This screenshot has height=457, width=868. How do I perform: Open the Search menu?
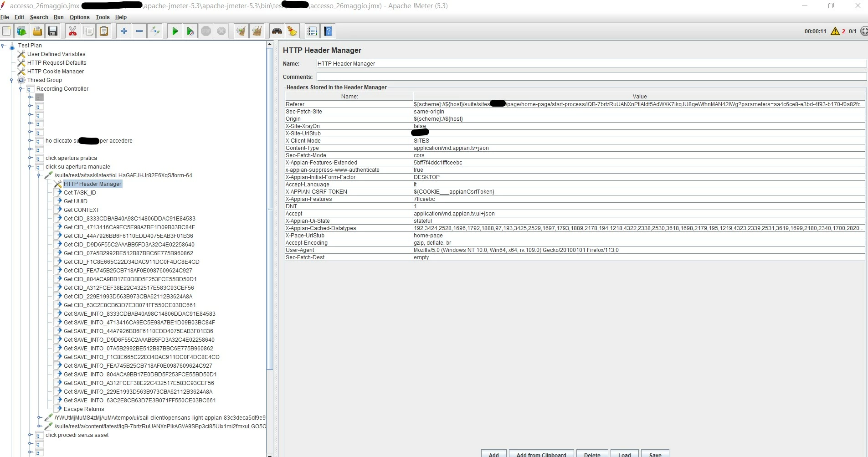[x=39, y=17]
